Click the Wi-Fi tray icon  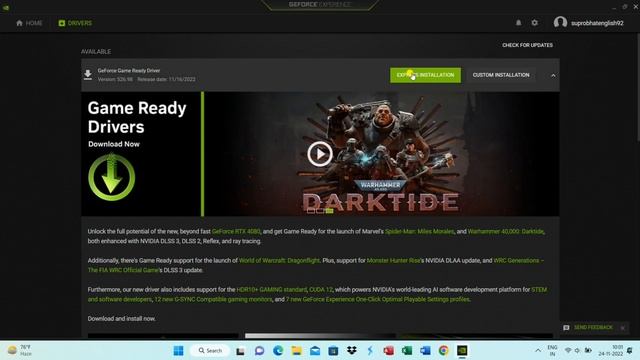(x=568, y=351)
